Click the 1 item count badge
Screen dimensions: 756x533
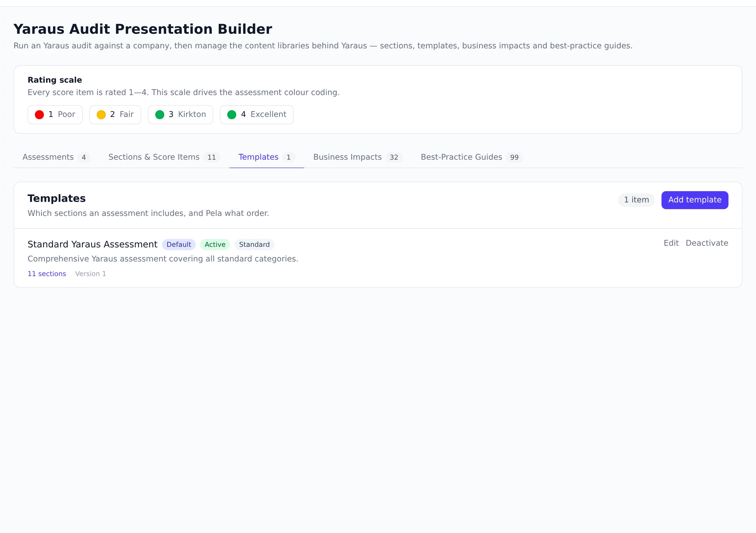[636, 200]
